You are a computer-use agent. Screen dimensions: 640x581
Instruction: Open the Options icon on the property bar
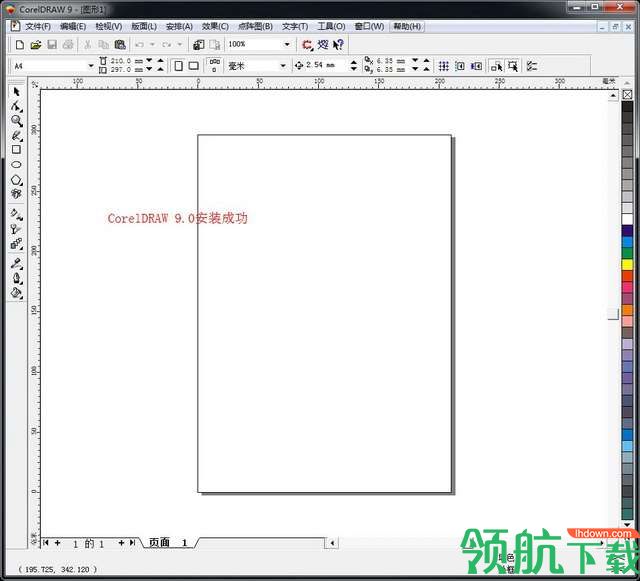coord(531,66)
